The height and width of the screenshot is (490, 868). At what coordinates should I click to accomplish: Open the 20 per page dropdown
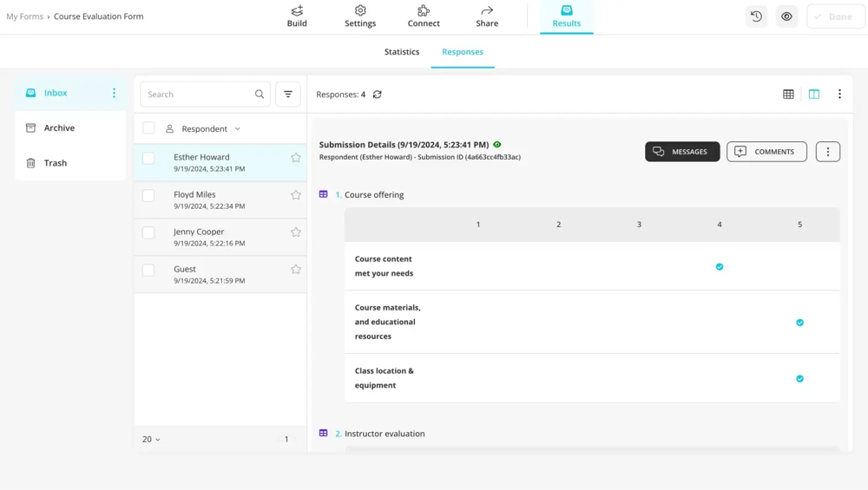tap(151, 440)
